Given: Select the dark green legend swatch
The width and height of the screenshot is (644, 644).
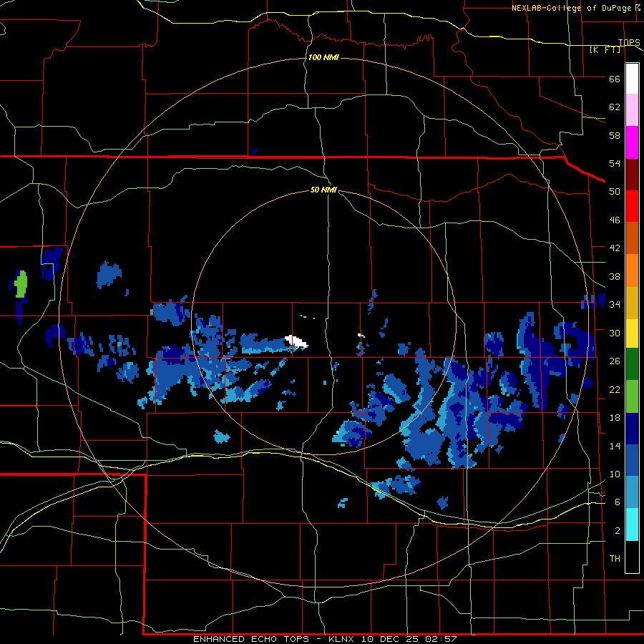Looking at the screenshot, I should click(x=632, y=364).
